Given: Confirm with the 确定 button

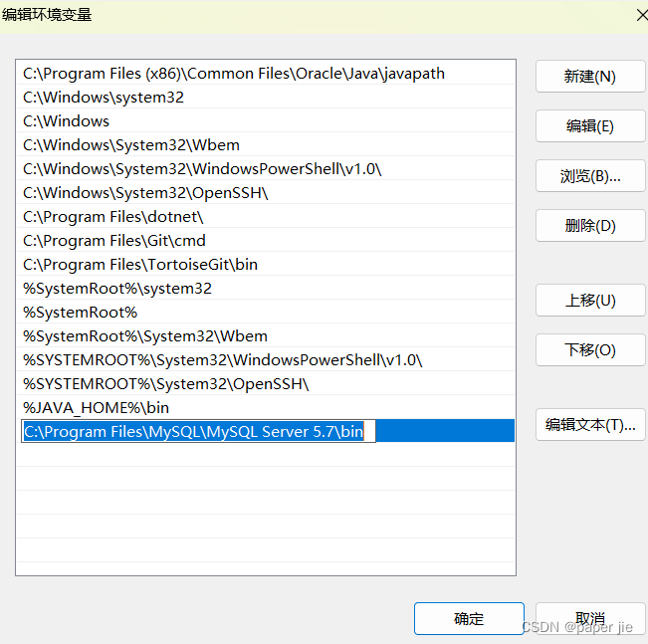Looking at the screenshot, I should (469, 618).
